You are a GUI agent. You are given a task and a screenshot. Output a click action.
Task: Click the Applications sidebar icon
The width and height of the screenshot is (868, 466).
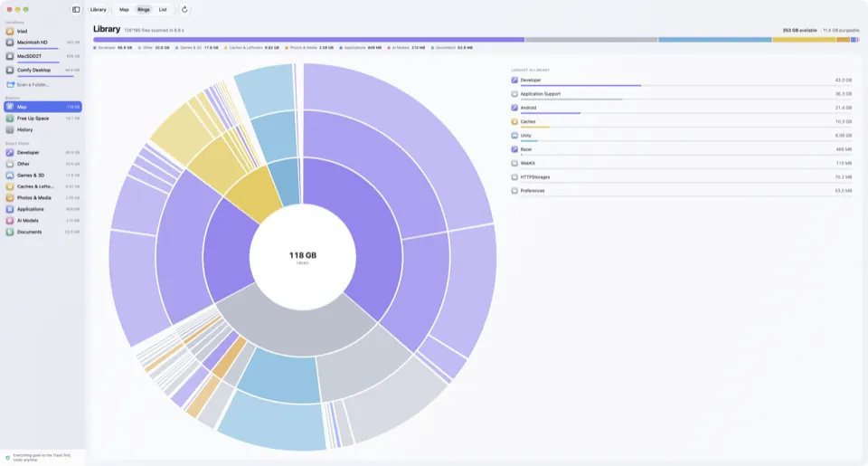9,209
